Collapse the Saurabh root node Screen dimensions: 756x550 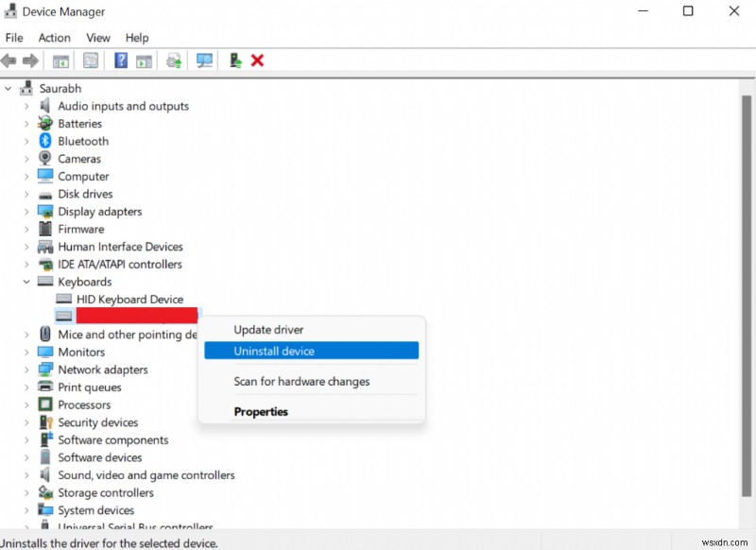click(x=9, y=88)
